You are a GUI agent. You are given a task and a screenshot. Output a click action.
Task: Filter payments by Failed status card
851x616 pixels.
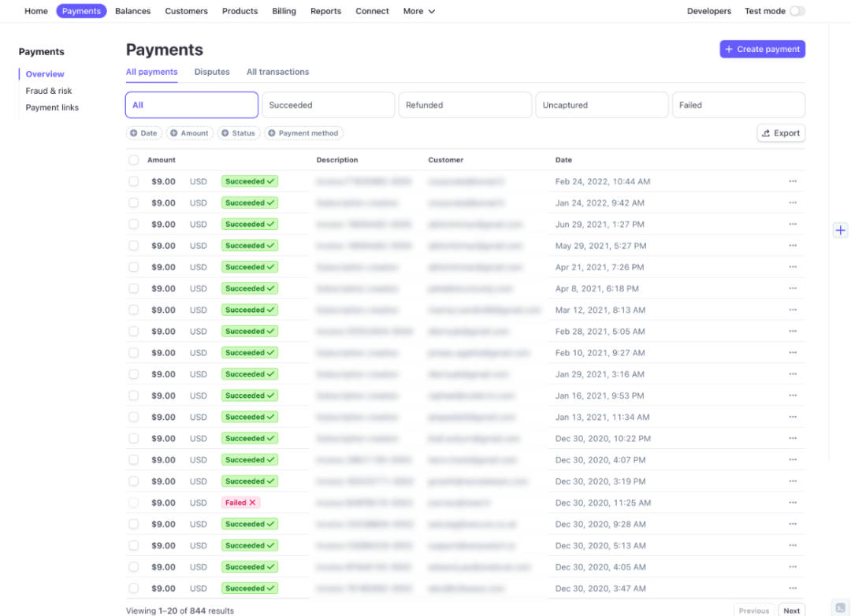(x=738, y=105)
